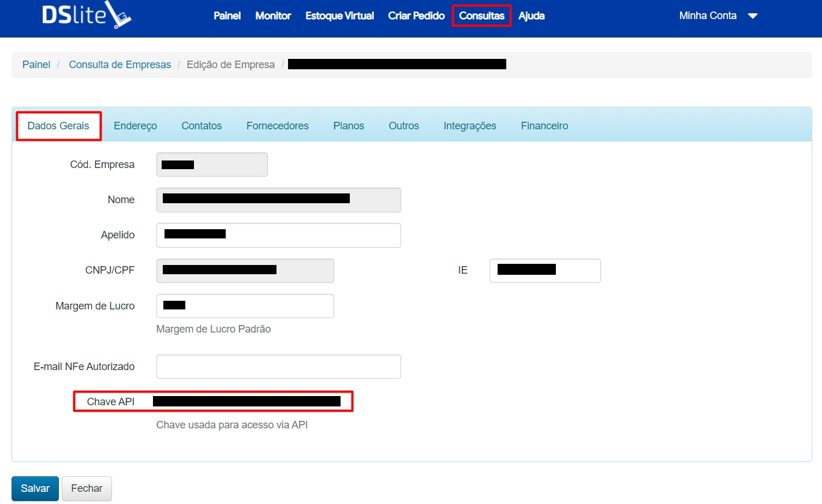Open Criar Pedido from top navigation
Image resolution: width=822 pixels, height=504 pixels.
(x=416, y=16)
